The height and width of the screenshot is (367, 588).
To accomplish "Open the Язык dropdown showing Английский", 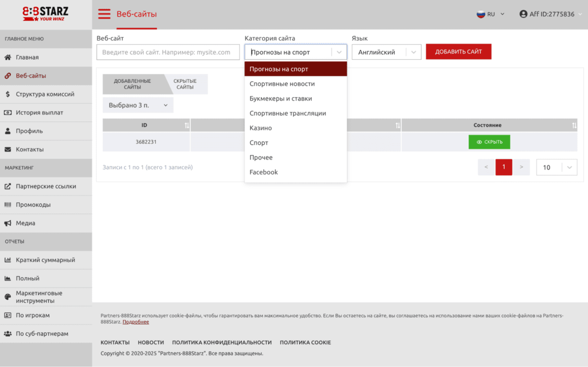I will (387, 52).
